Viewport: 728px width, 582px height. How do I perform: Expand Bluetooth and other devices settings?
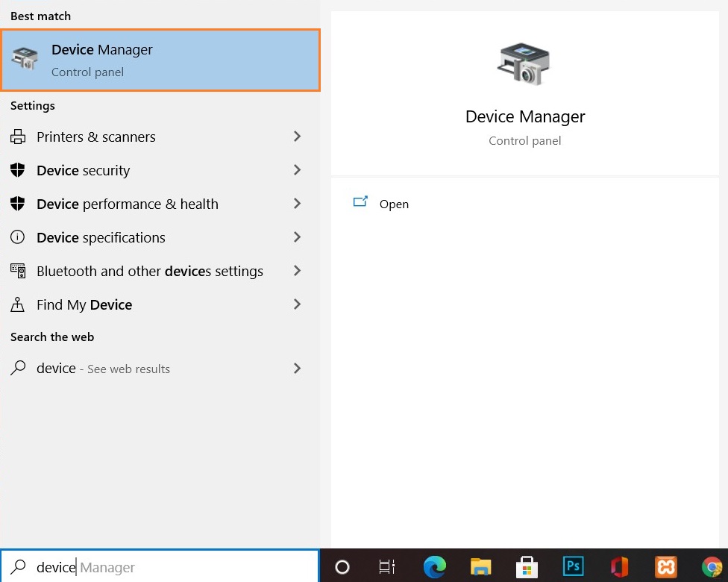[149, 271]
